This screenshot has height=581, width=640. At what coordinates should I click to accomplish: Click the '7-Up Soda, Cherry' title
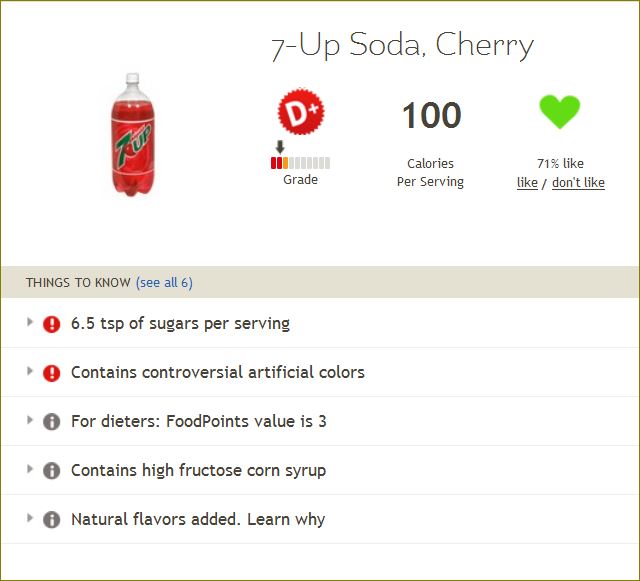tap(402, 45)
